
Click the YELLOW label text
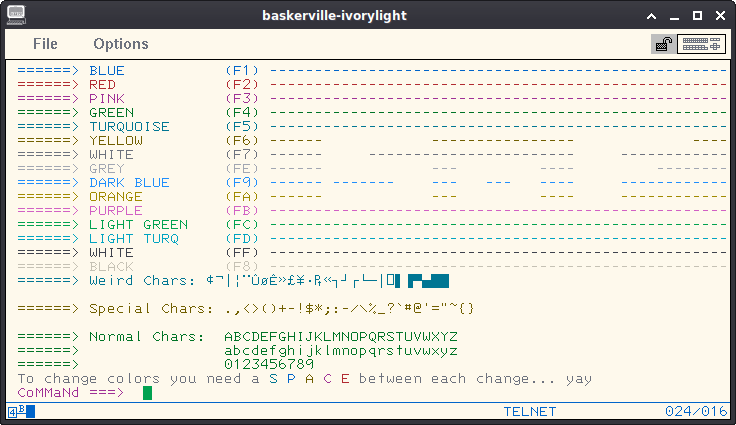[x=116, y=140]
